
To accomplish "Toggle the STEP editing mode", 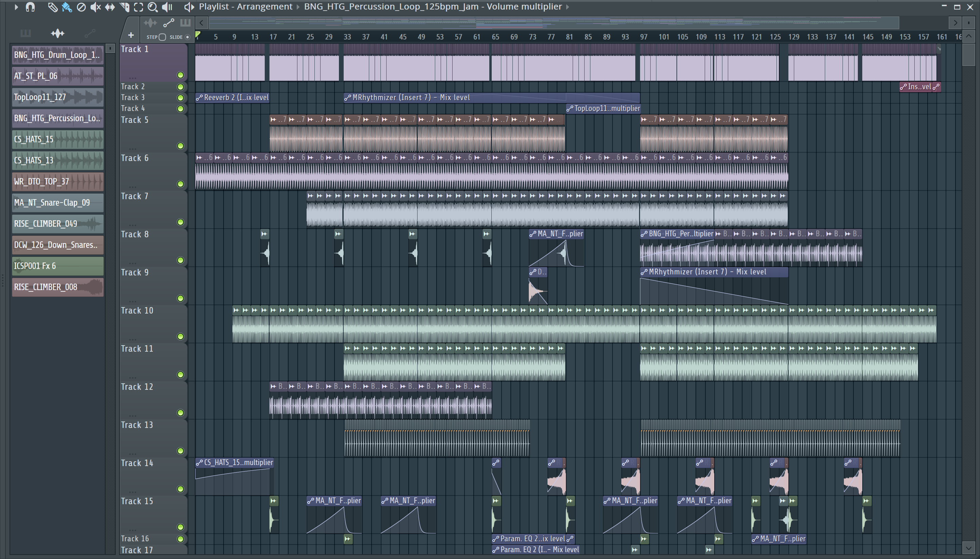I will 162,37.
